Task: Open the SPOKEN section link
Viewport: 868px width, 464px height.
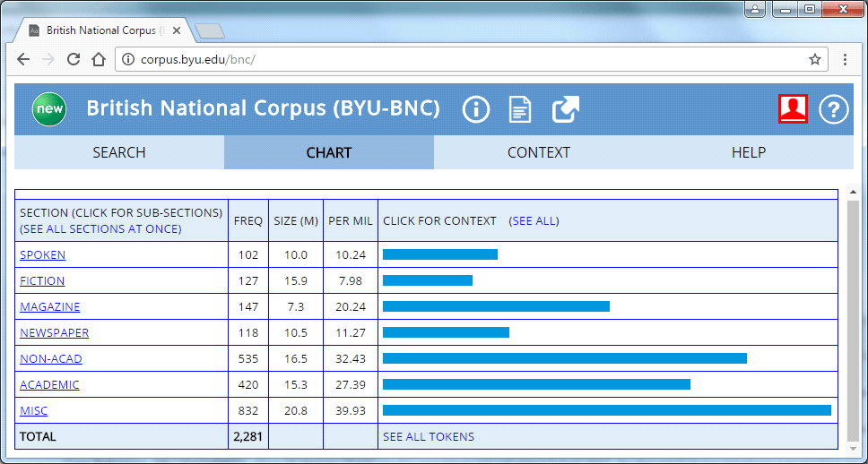Action: click(42, 254)
